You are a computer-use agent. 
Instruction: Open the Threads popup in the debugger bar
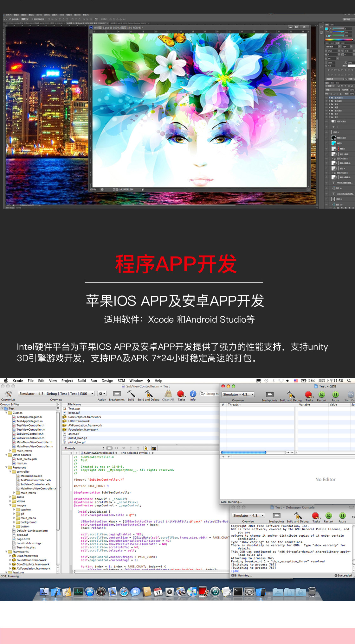84,448
